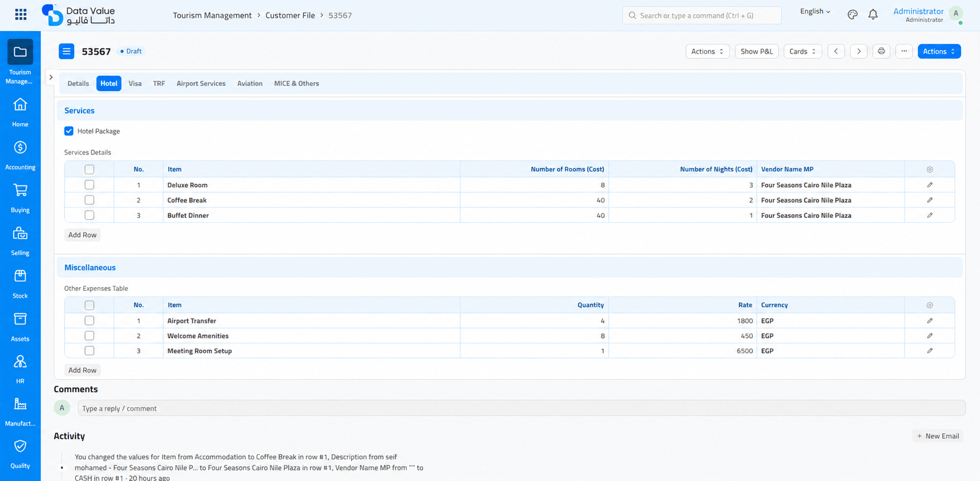Edit the Airport Transfer row with pencil icon

click(x=930, y=321)
